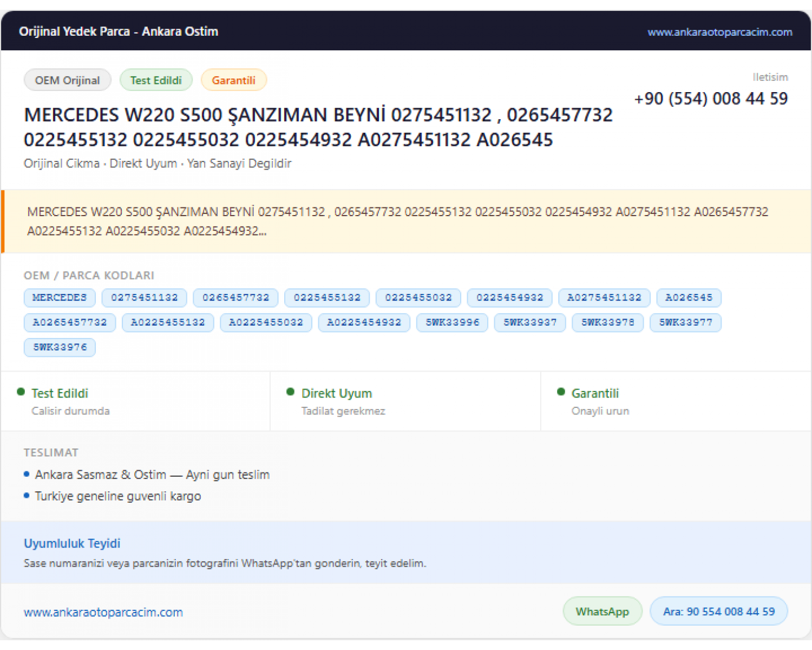
Task: Click the A0275451132 part code chip
Action: 604,297
